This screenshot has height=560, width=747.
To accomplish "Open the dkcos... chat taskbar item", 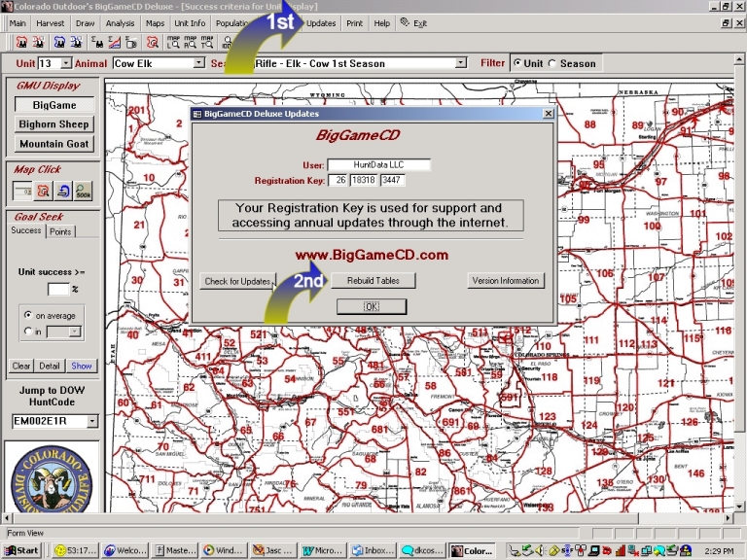I will (423, 550).
